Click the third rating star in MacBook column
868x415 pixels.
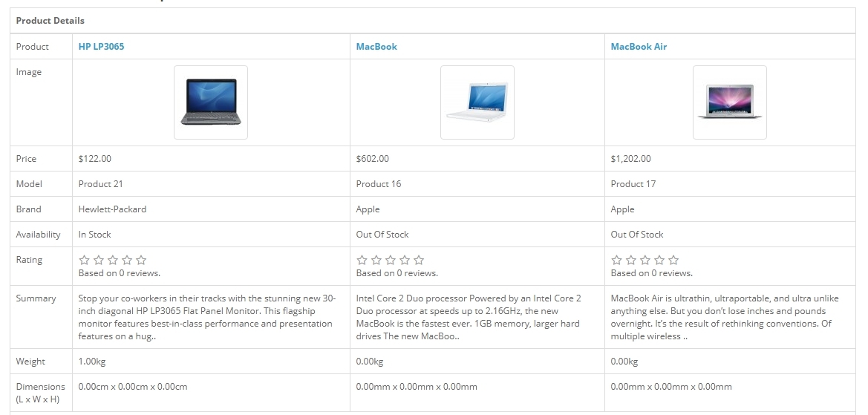click(391, 260)
